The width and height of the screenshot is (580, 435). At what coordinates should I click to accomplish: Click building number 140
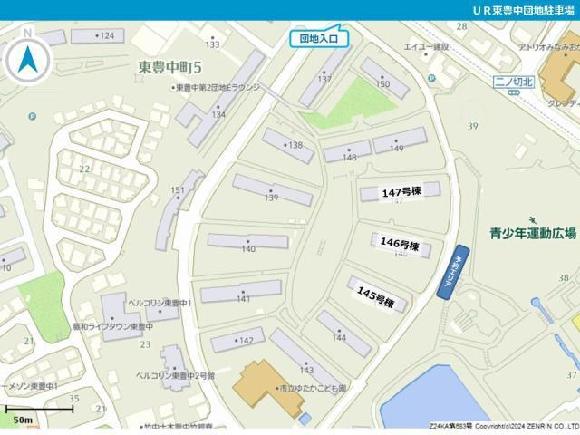(x=249, y=249)
